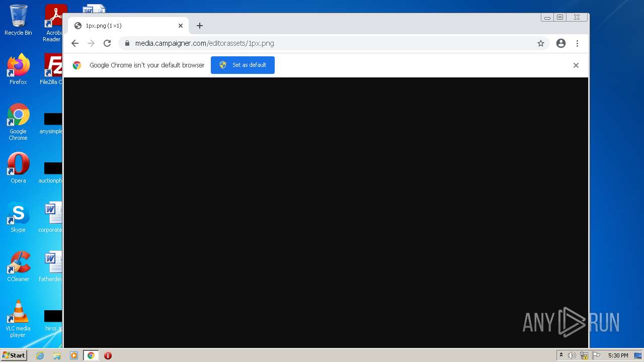Open Chrome's three-dot menu
The height and width of the screenshot is (362, 644).
click(x=577, y=43)
